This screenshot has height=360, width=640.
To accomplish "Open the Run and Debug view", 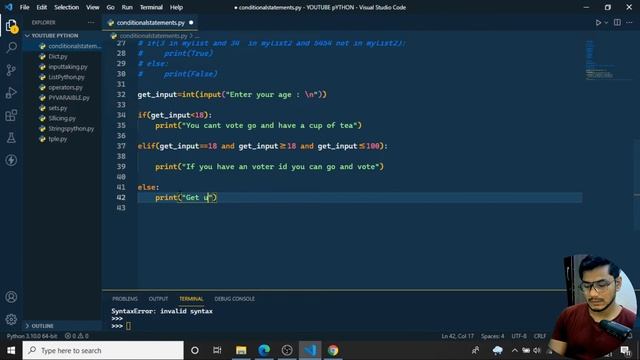I will coord(11,93).
